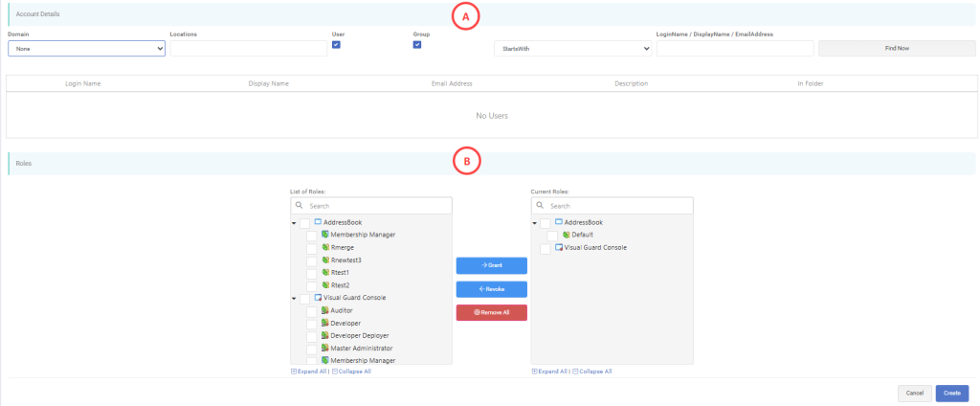
Task: Click the magnifier icon in Current Roles search
Action: click(541, 206)
